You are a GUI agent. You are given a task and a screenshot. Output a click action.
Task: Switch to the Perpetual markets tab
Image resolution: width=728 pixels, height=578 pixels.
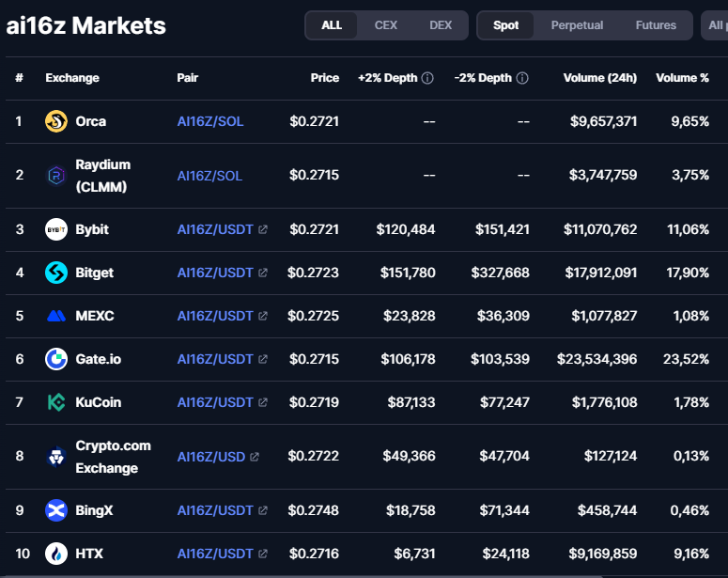tap(577, 25)
